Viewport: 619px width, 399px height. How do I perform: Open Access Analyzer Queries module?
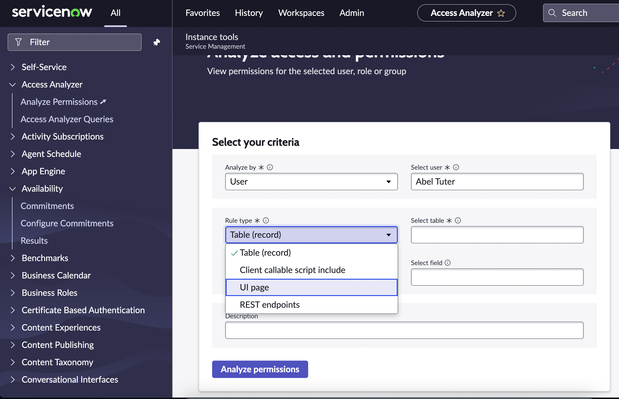point(67,119)
